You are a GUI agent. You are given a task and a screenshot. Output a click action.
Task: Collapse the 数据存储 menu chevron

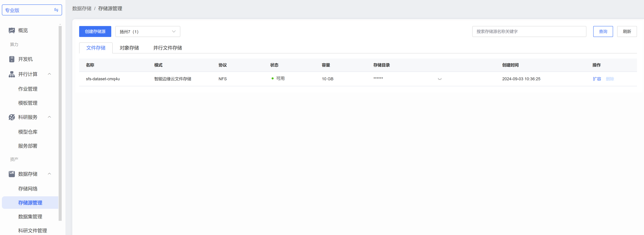click(50, 174)
